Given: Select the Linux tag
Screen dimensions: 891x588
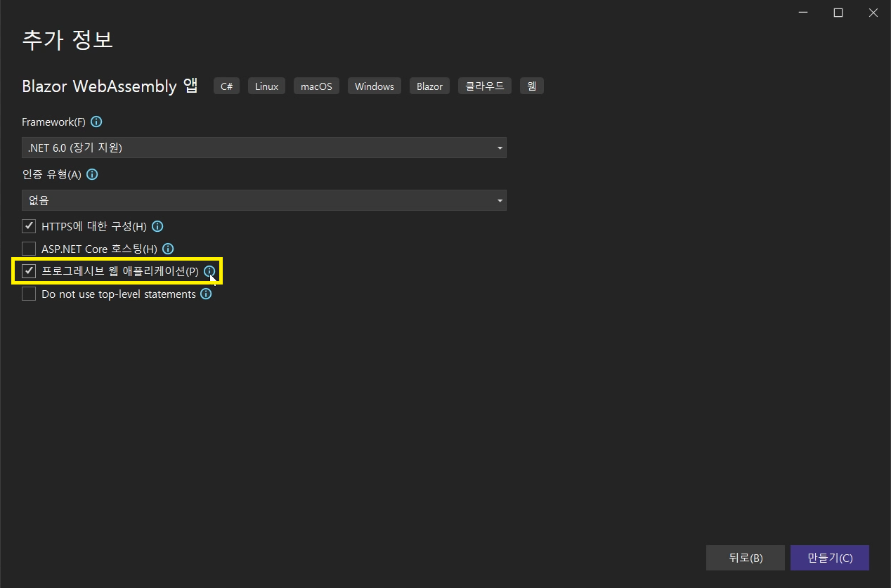Looking at the screenshot, I should (x=266, y=86).
